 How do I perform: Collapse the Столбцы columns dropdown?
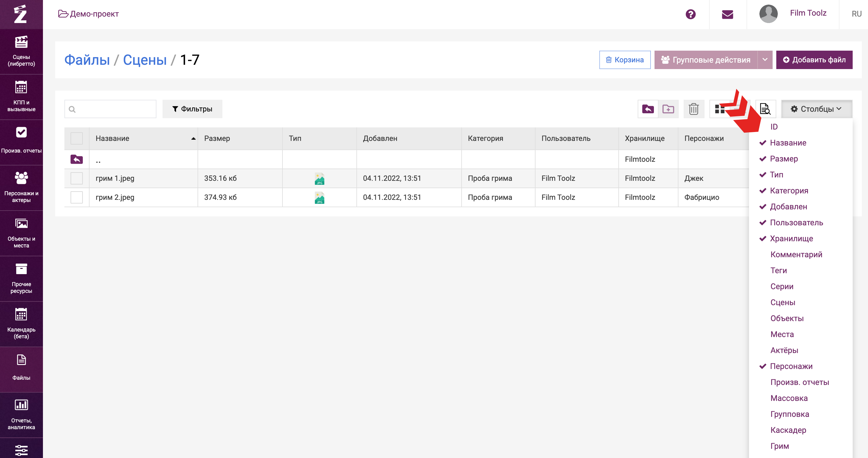pos(816,109)
